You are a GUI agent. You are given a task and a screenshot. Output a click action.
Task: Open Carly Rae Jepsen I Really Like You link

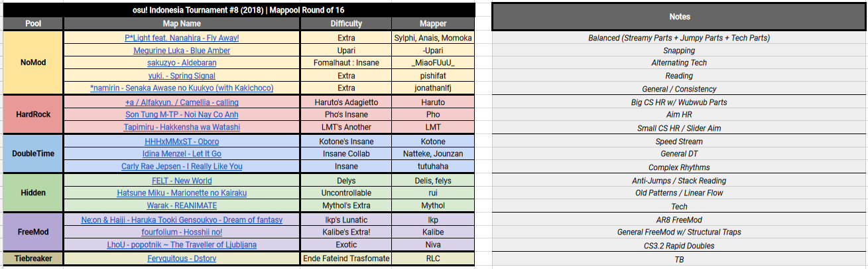[x=182, y=167]
